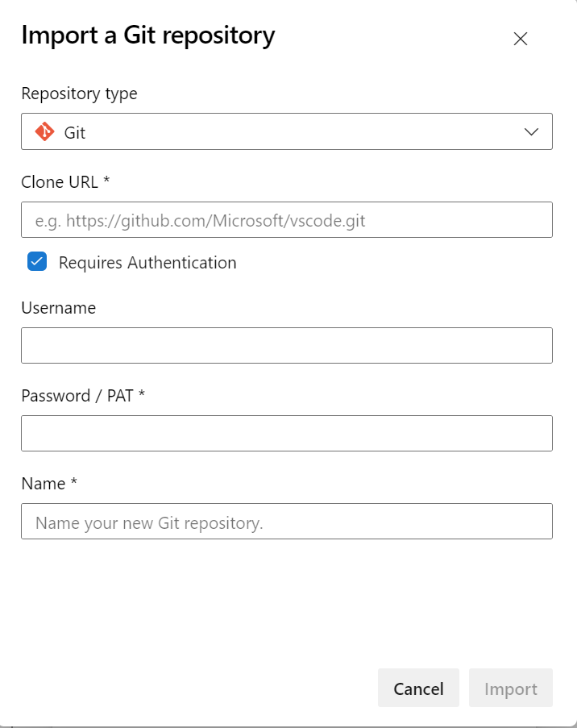Click inside the Username text box

pyautogui.click(x=286, y=346)
